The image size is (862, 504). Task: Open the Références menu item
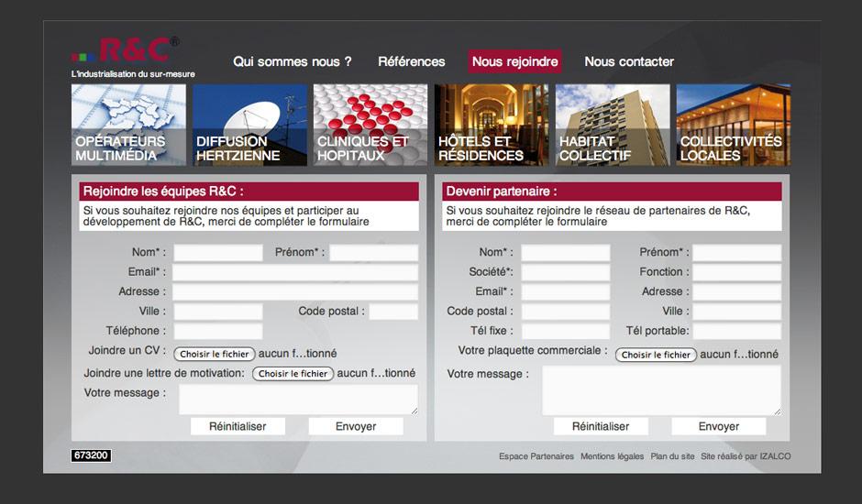412,62
